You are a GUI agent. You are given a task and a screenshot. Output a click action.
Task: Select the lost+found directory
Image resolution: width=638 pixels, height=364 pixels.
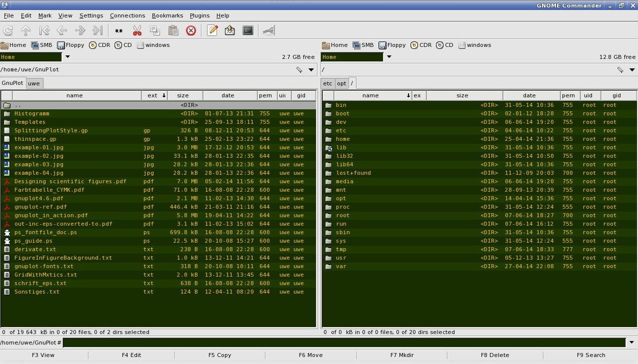tap(479, 173)
